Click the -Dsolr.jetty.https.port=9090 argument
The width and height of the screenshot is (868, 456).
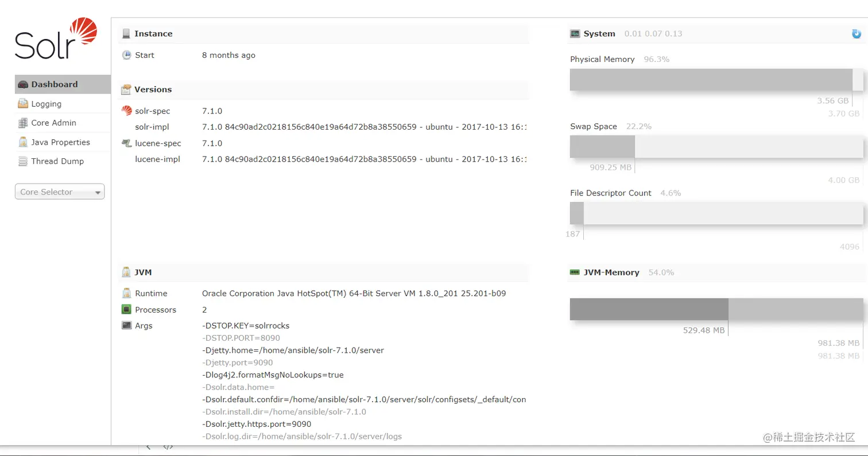pos(257,424)
